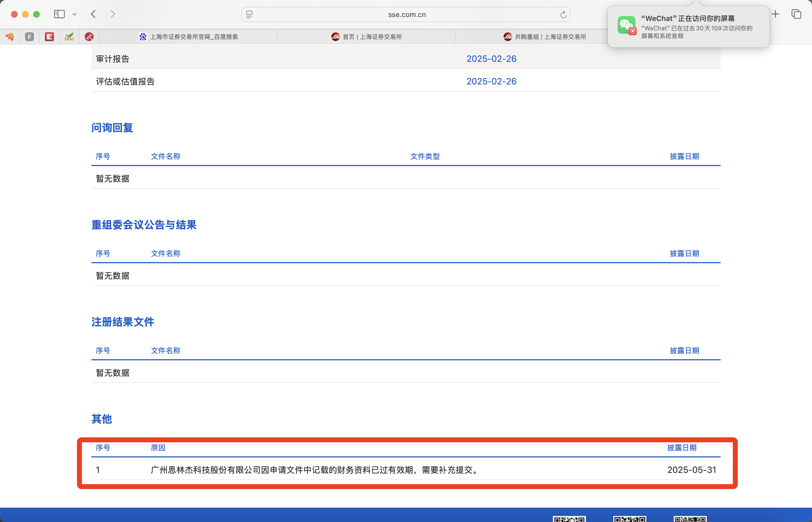The width and height of the screenshot is (812, 522).
Task: Click the reader view icon in address bar
Action: tap(250, 15)
